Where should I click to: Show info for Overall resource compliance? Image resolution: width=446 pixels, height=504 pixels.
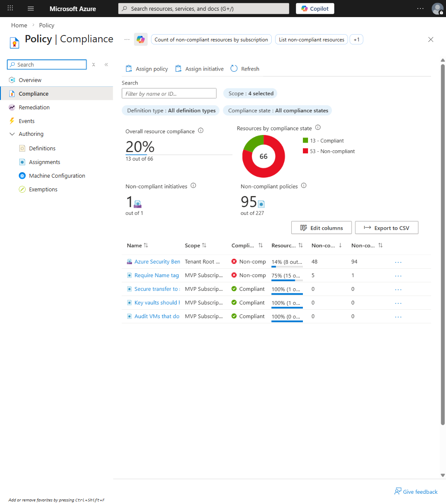tap(201, 131)
